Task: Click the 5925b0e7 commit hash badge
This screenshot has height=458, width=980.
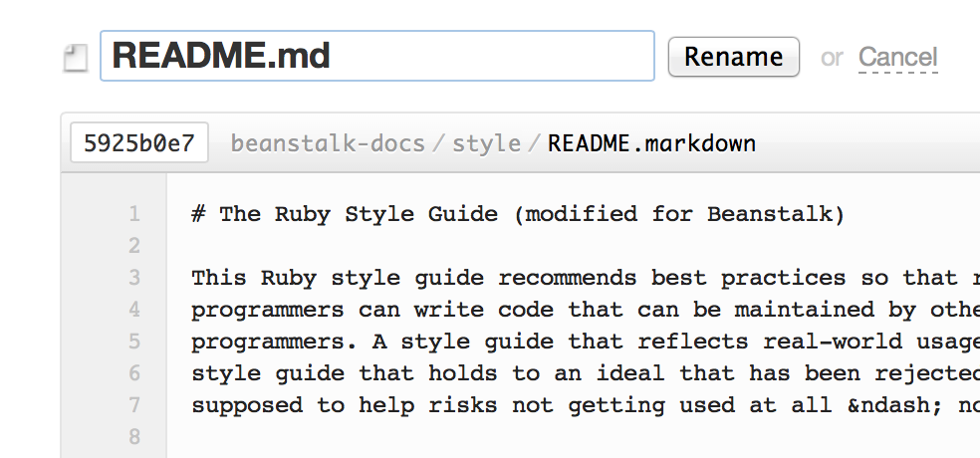Action: coord(138,143)
